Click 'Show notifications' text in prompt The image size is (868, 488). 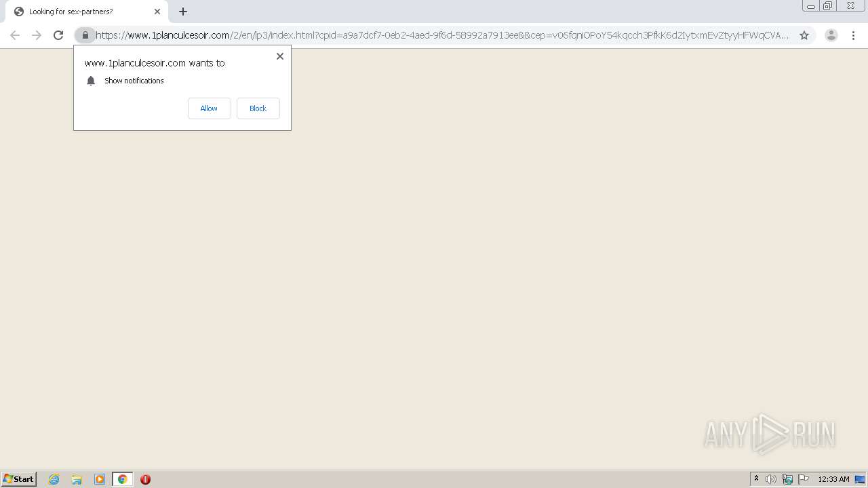pyautogui.click(x=134, y=81)
